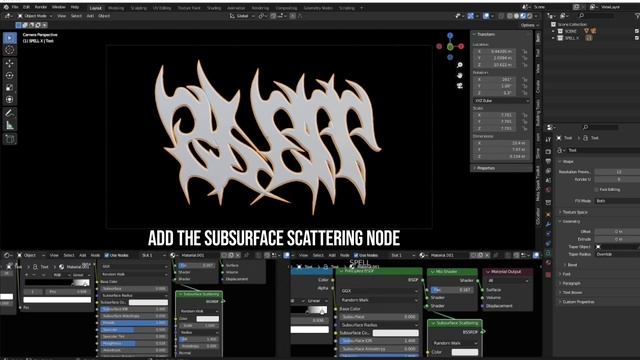Select the Add Cube tool
The width and height of the screenshot is (640, 360).
tap(10, 139)
